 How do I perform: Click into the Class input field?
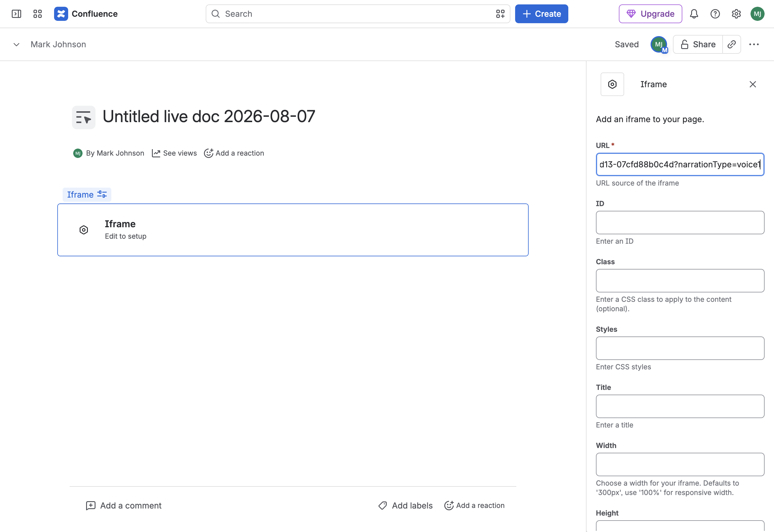point(680,281)
